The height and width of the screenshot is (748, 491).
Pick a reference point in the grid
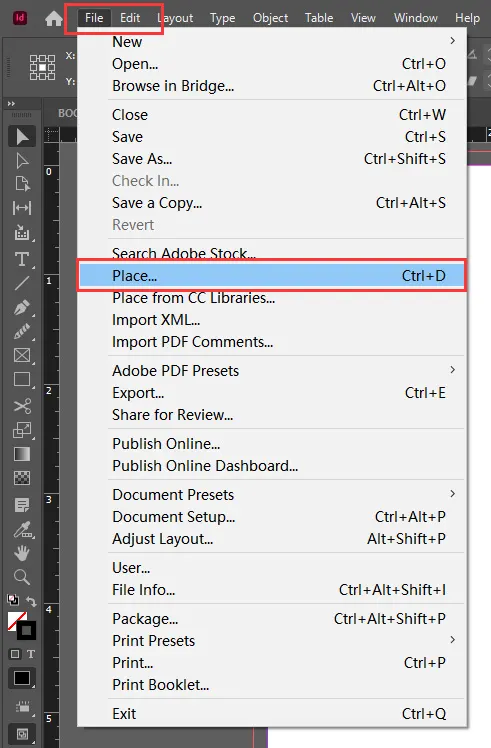pos(42,67)
